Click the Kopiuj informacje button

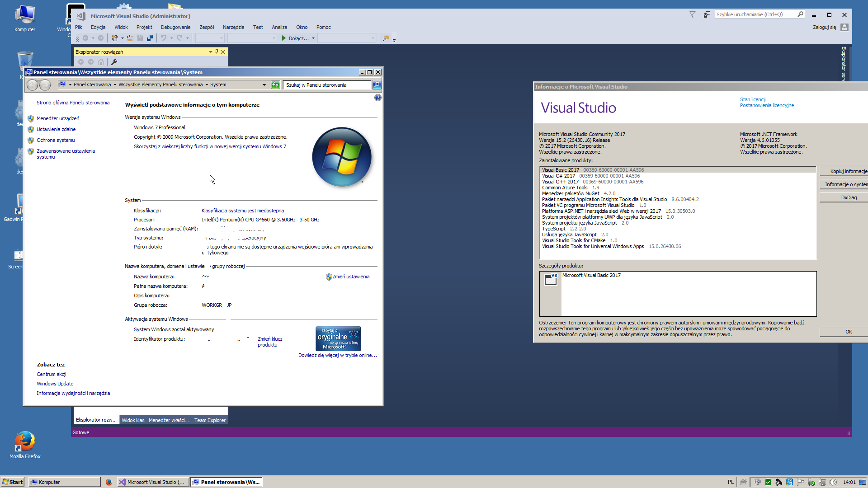tap(844, 171)
